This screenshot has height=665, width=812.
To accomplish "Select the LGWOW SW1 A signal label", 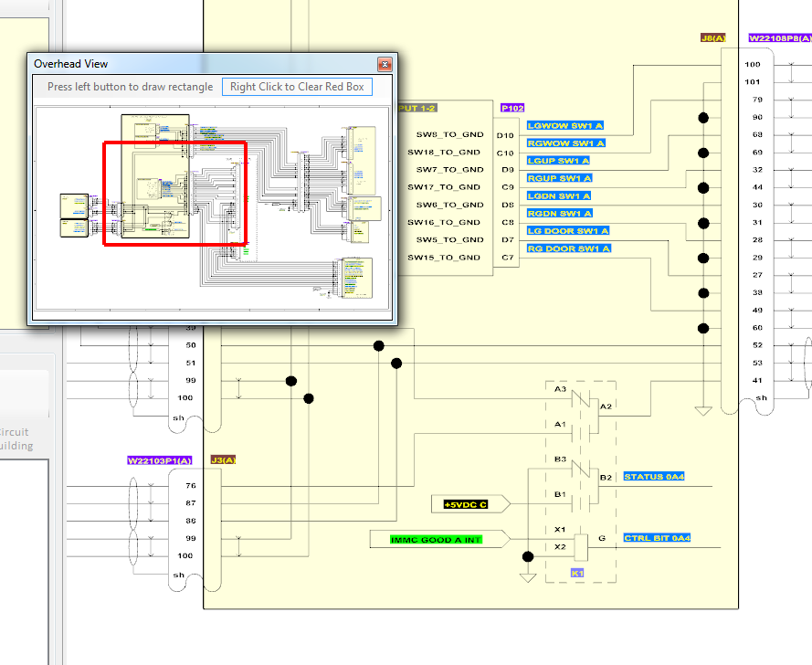I will pyautogui.click(x=565, y=126).
